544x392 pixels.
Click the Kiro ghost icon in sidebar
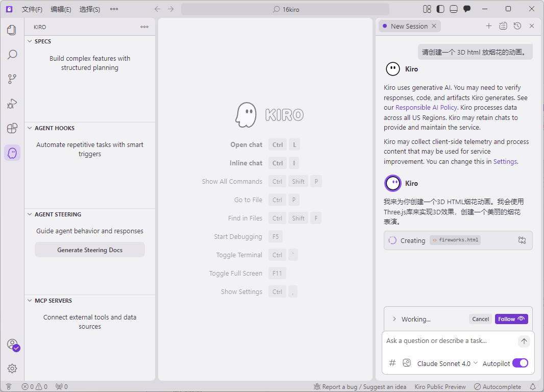point(12,153)
